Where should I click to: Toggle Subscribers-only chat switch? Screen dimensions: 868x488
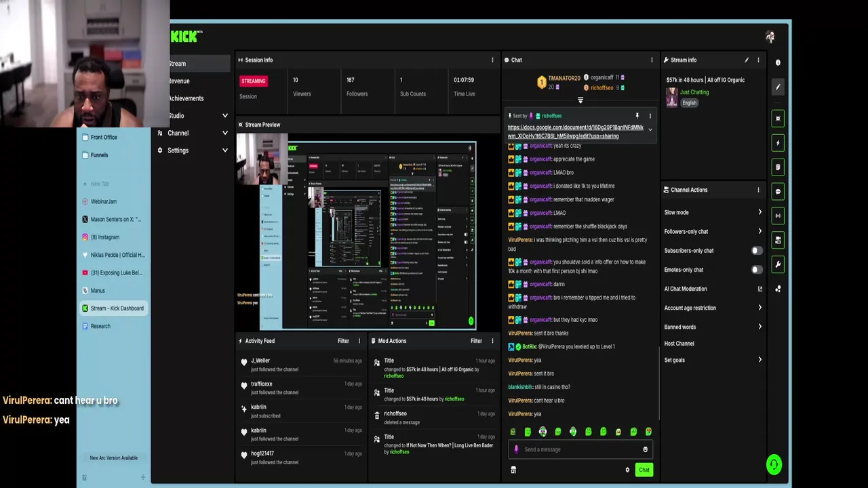pos(757,251)
